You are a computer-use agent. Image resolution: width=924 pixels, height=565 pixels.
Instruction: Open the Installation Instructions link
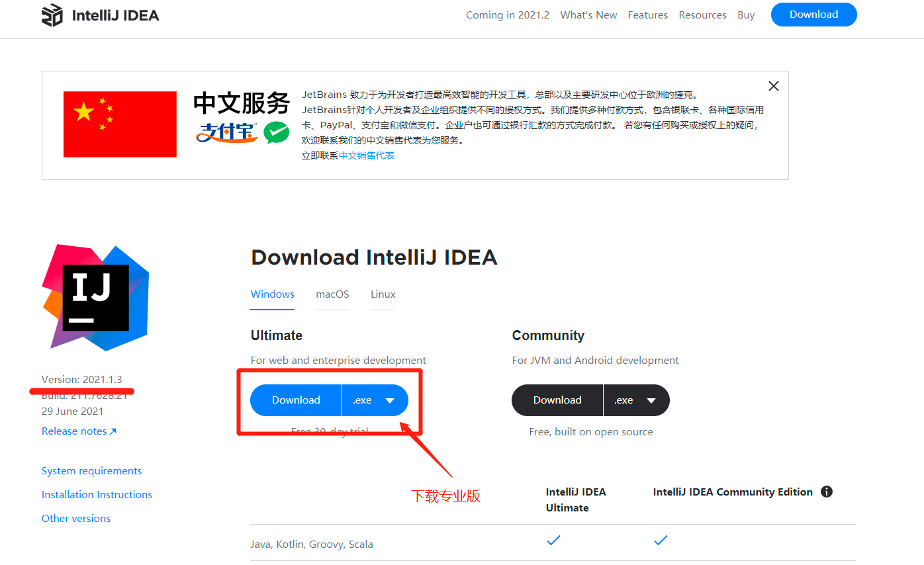[x=97, y=495]
